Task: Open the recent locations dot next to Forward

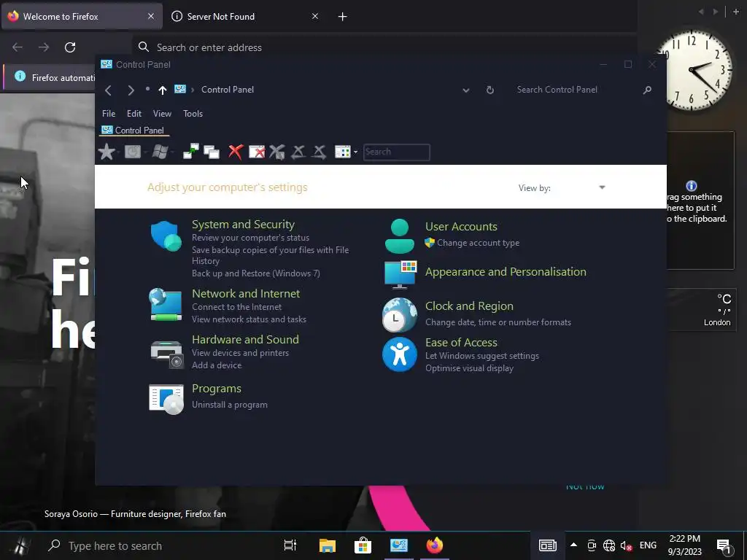Action: (147, 89)
